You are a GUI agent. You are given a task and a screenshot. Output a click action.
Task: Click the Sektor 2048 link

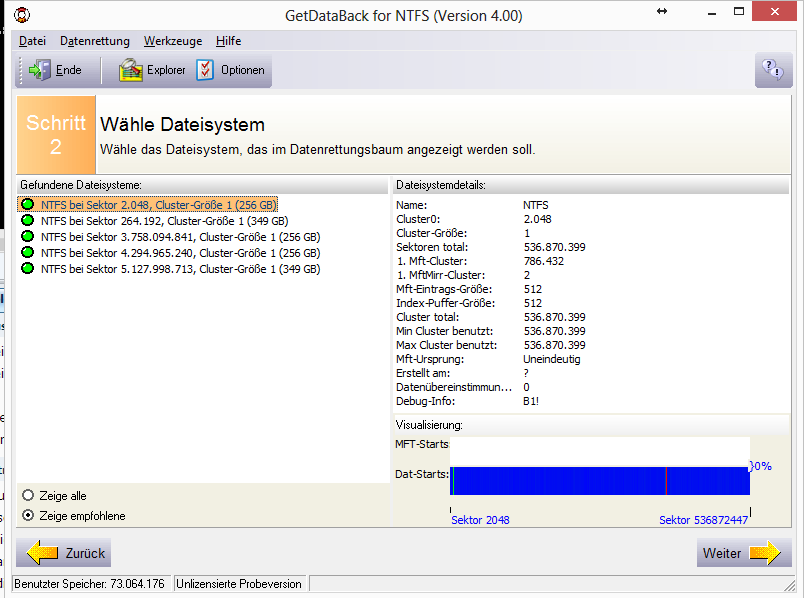point(480,520)
